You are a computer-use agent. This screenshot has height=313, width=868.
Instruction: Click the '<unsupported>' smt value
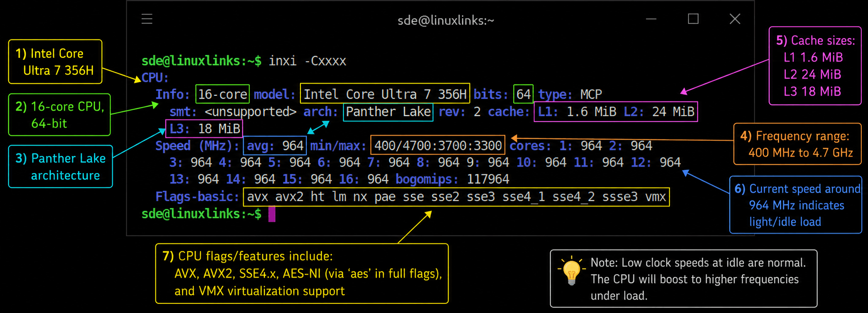pos(251,112)
